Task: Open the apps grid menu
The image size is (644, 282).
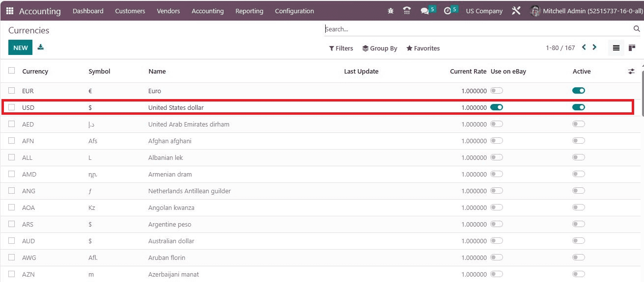Action: [x=10, y=11]
